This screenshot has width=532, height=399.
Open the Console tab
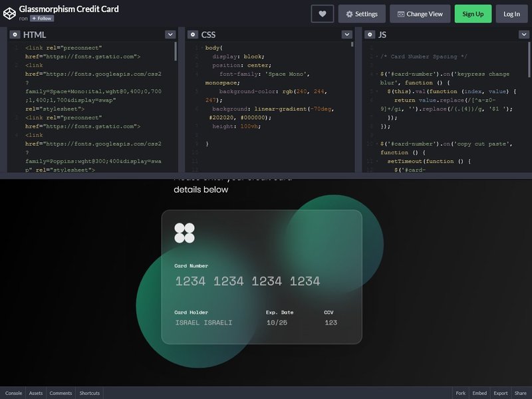coord(13,393)
